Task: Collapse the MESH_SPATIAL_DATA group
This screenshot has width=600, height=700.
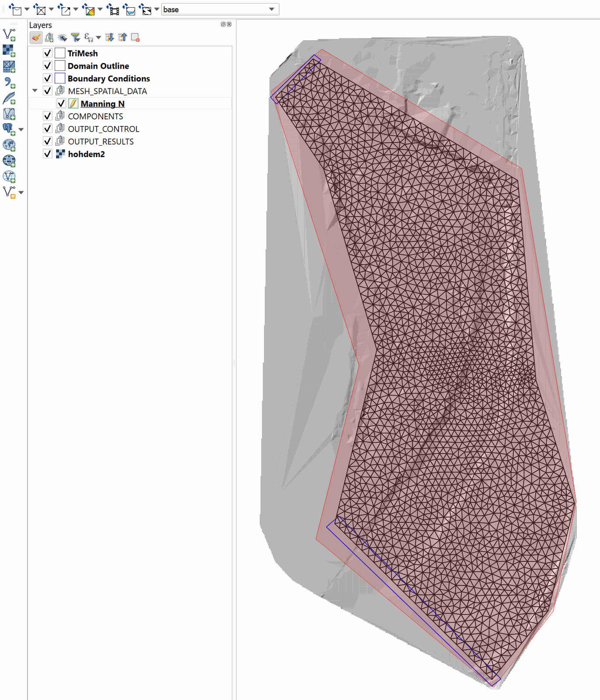Action: (35, 91)
